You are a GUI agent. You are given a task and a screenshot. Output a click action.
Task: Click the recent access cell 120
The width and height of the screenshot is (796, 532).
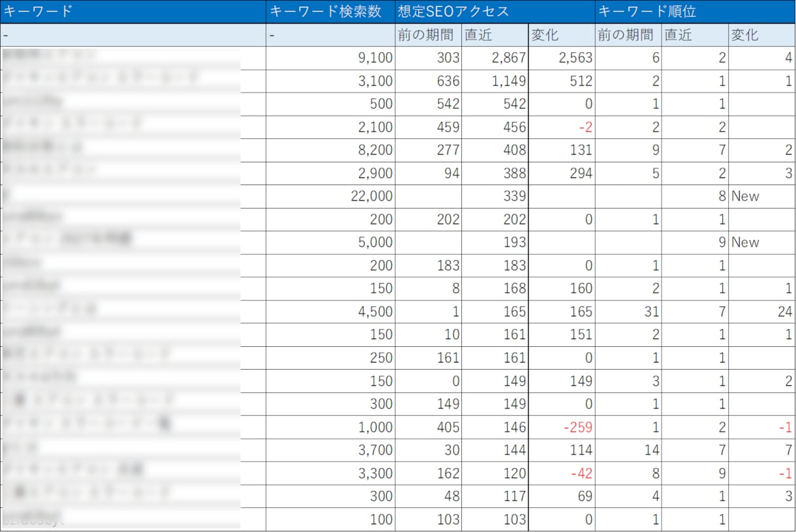point(495,473)
